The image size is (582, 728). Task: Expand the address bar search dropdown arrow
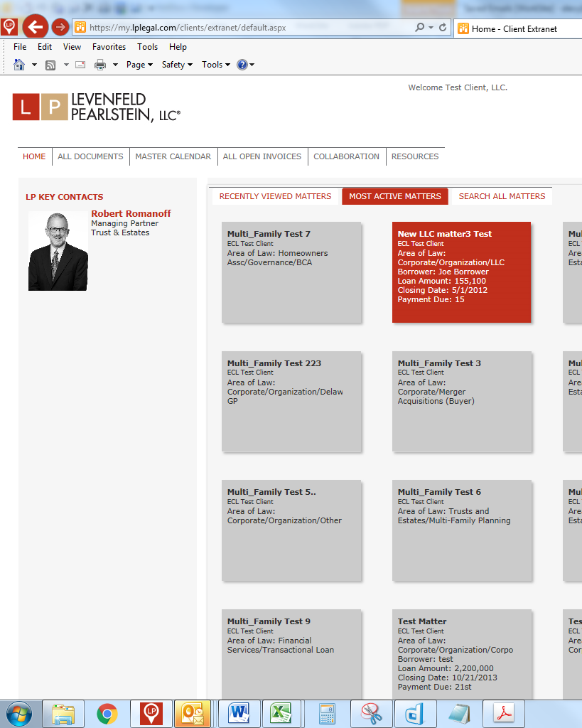(431, 28)
